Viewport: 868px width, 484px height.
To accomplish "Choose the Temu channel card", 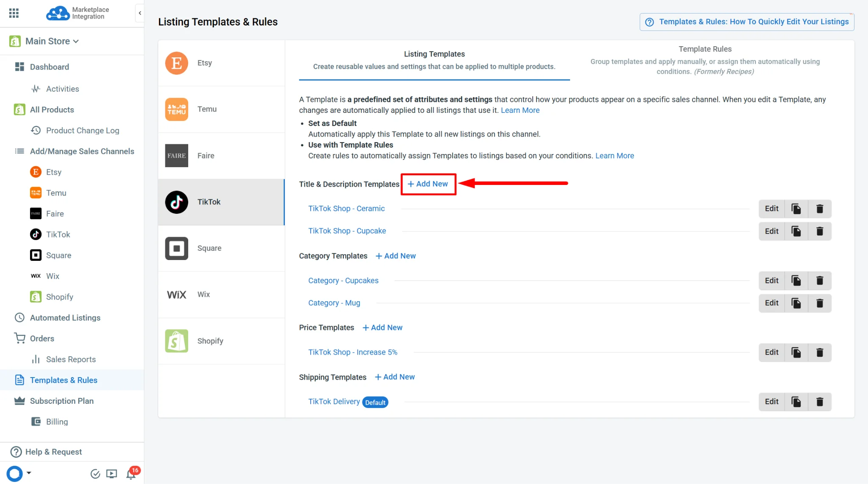I will (x=221, y=109).
